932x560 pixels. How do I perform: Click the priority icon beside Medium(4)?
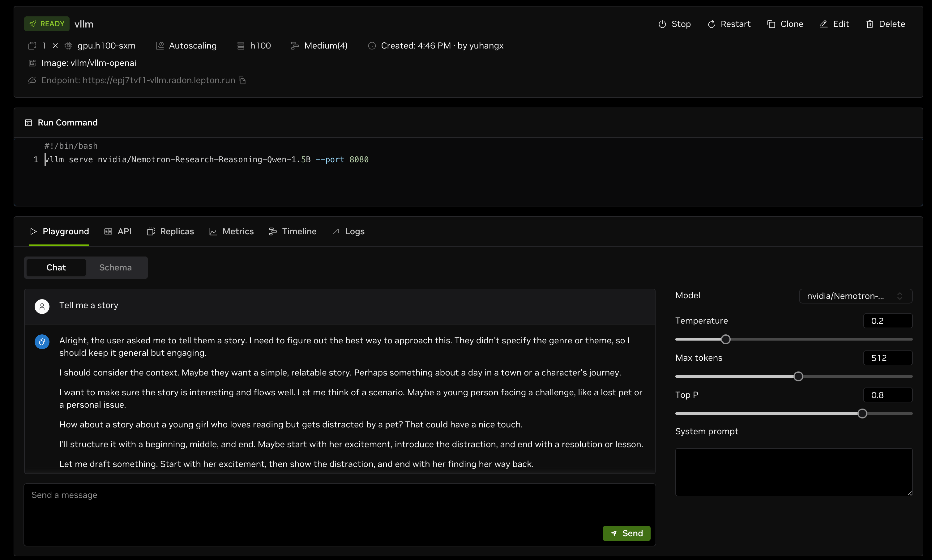coord(295,46)
